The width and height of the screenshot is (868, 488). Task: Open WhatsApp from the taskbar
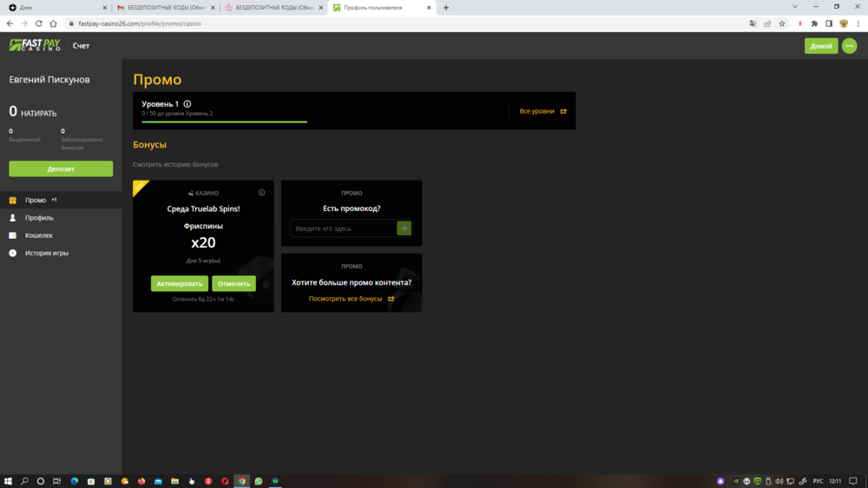(259, 480)
